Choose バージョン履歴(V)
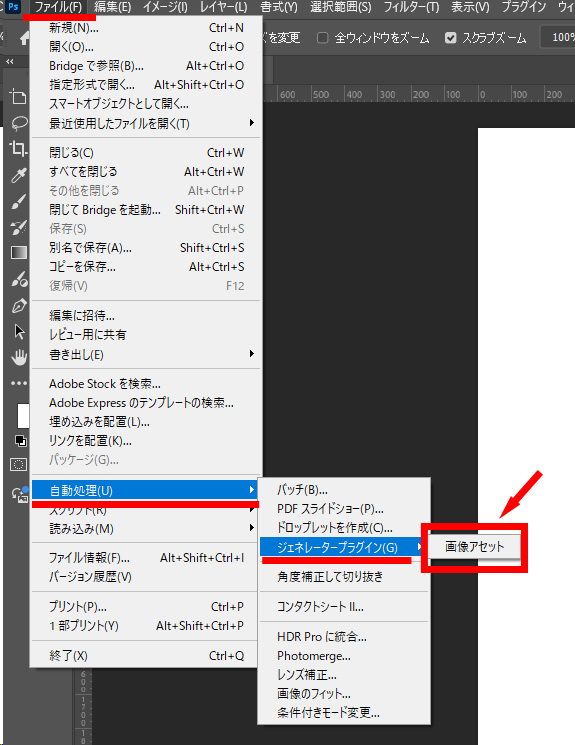The height and width of the screenshot is (745, 575). tap(145, 577)
